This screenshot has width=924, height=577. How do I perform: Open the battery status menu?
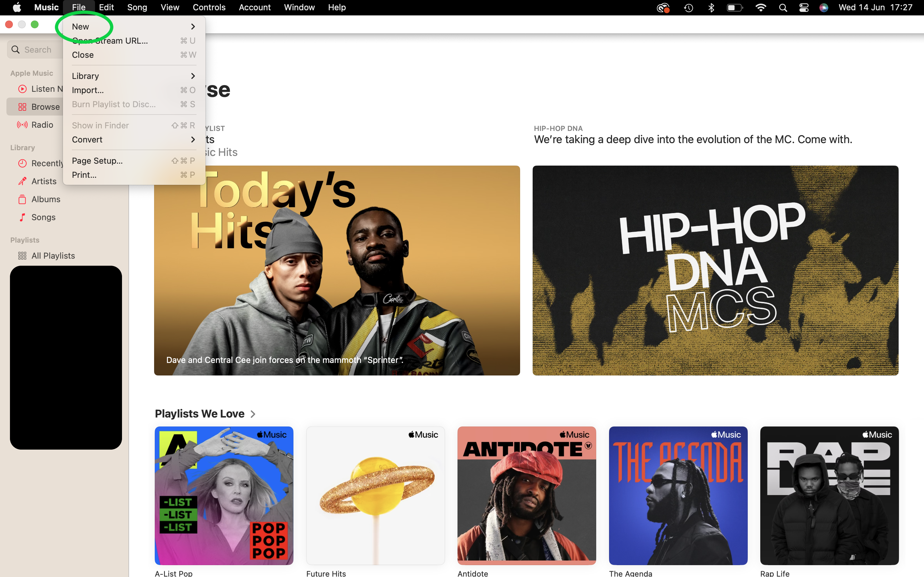coord(735,8)
